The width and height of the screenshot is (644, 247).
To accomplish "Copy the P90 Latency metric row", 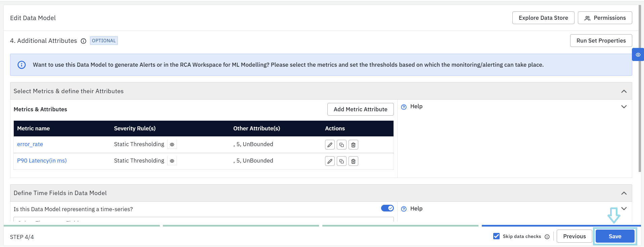I will 341,161.
